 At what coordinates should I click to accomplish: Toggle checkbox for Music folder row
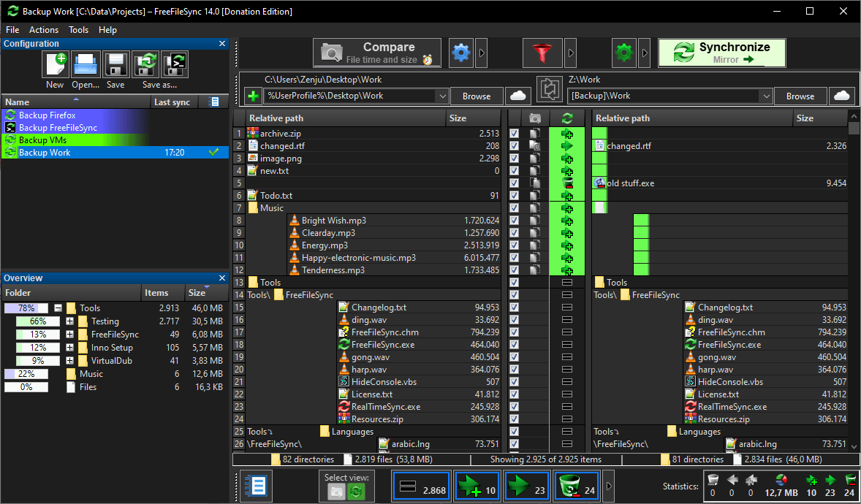tap(514, 208)
